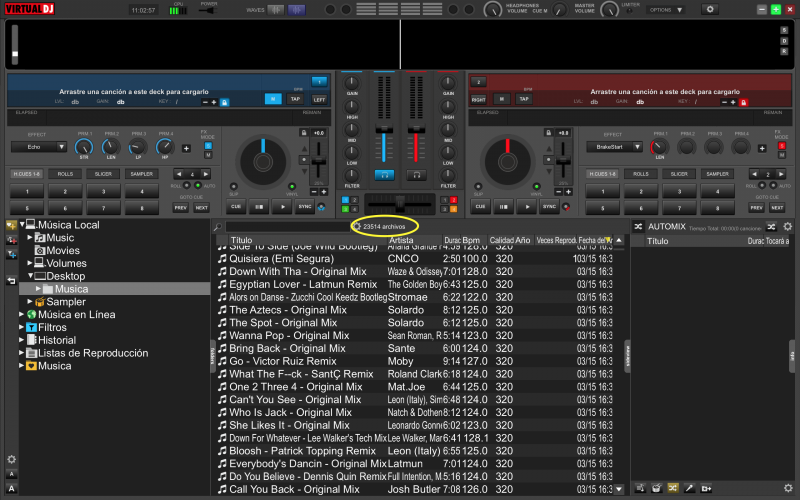Select the ROLLS pad tab on left deck
Screen dimensions: 800x500
coord(65,174)
